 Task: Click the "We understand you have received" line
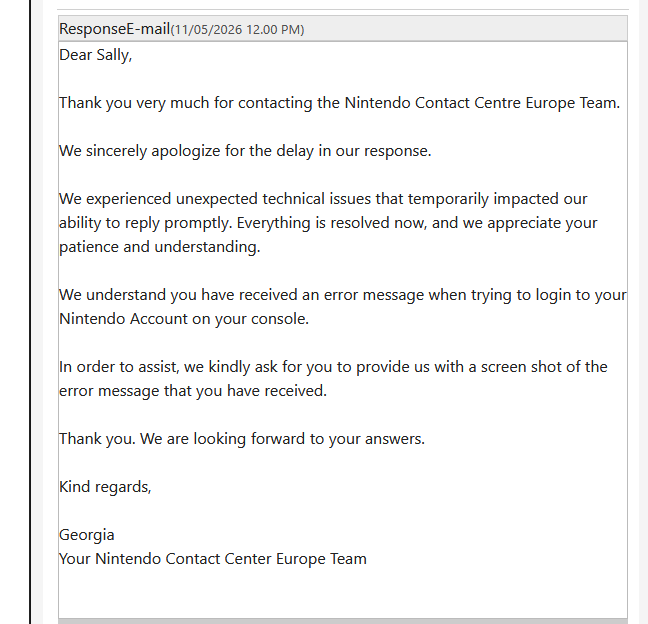tap(343, 295)
